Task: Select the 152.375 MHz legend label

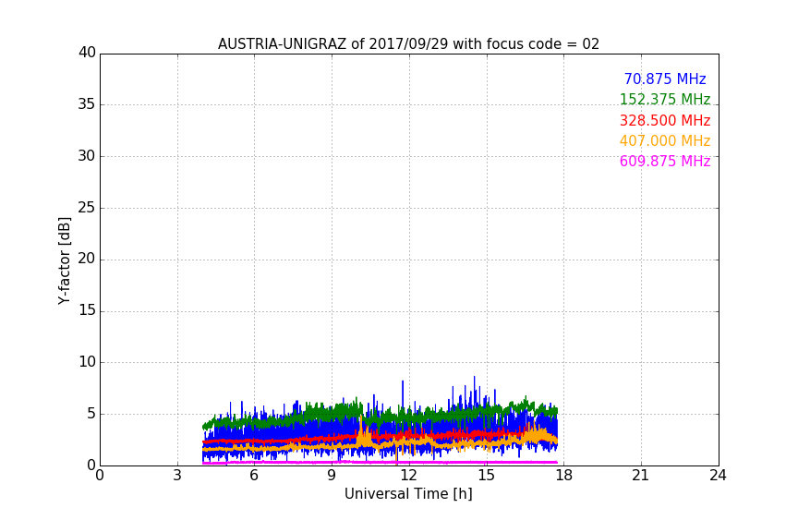Action: coord(665,99)
